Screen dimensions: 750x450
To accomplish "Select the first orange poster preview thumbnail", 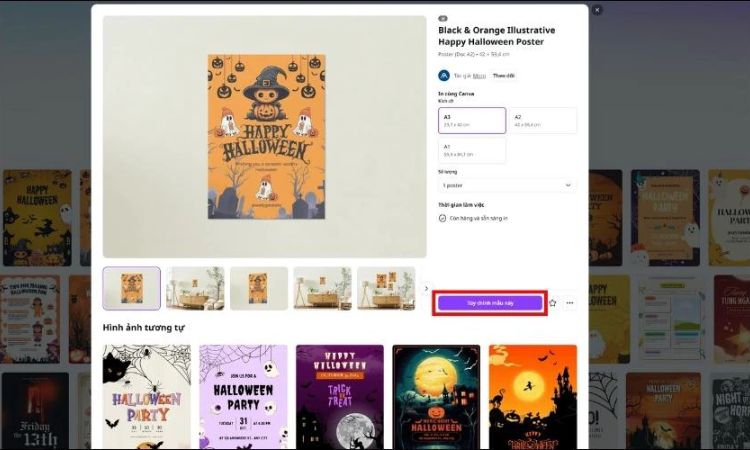I will 131,288.
